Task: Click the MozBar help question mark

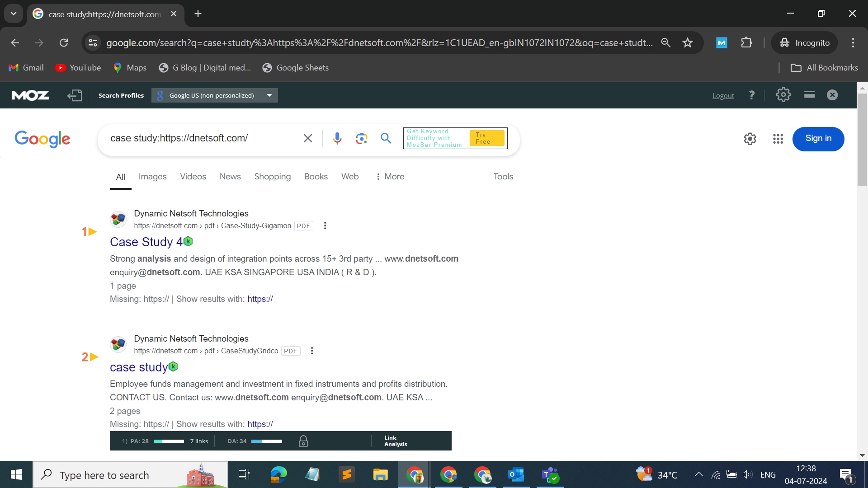Action: tap(751, 95)
